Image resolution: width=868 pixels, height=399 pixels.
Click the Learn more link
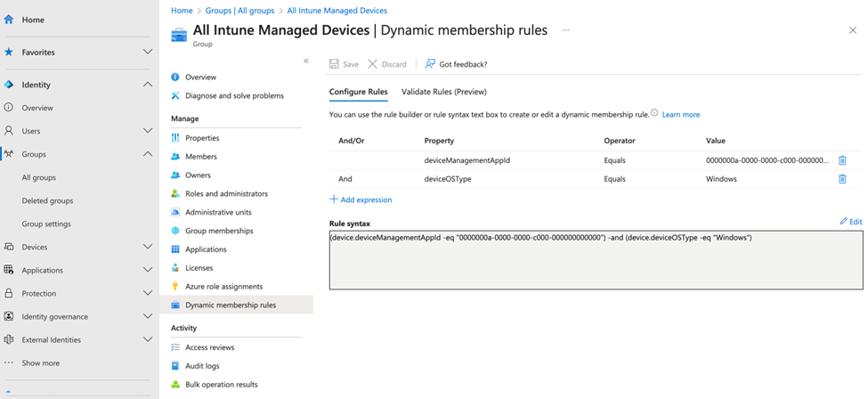[681, 115]
